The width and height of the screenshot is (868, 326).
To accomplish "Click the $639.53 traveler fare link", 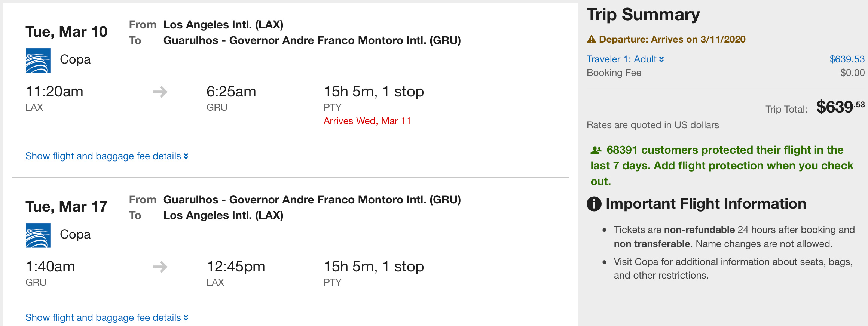I will click(x=847, y=59).
